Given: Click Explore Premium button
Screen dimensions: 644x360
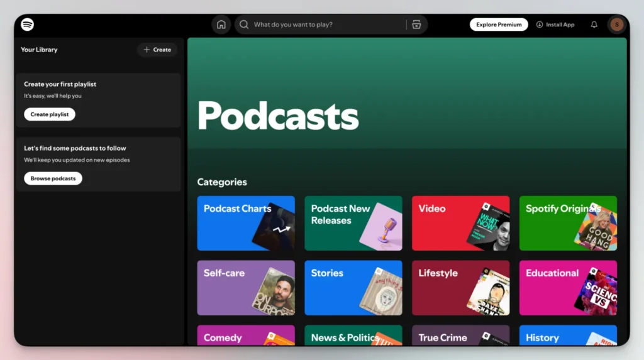Looking at the screenshot, I should coord(499,25).
